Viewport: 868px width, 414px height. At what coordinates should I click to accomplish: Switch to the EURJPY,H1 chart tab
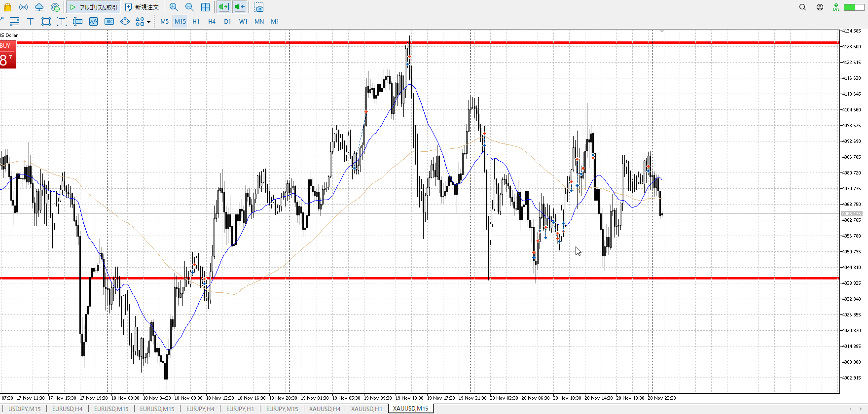point(240,409)
